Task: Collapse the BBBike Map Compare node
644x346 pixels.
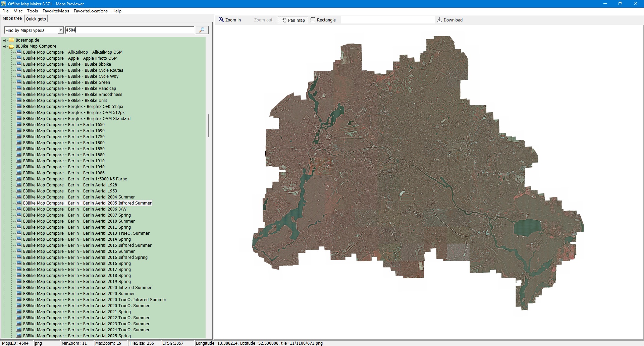Action: (4, 46)
